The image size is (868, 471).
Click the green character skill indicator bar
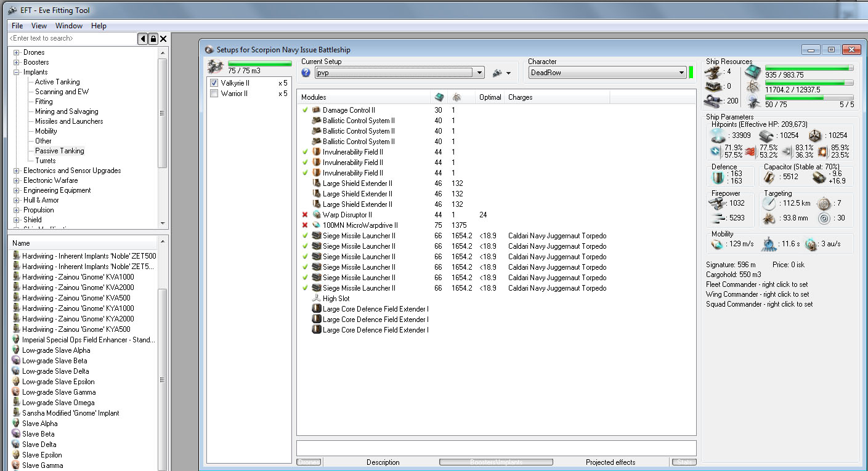click(691, 72)
